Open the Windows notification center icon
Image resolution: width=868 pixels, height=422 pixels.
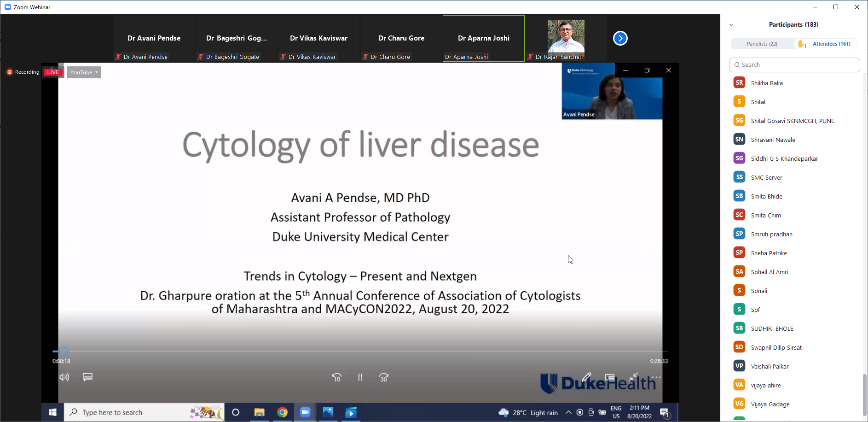(665, 413)
